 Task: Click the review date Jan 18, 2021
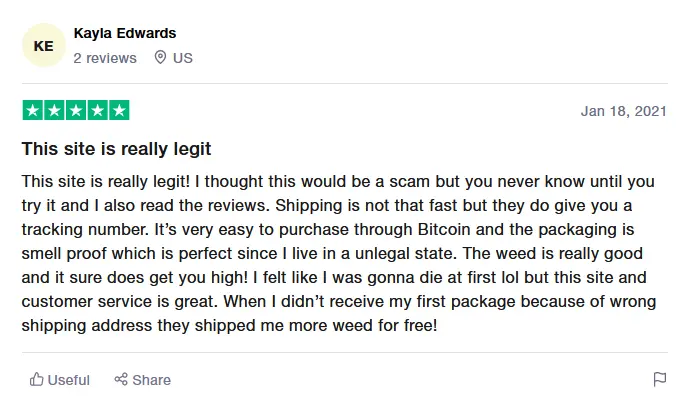[x=624, y=111]
